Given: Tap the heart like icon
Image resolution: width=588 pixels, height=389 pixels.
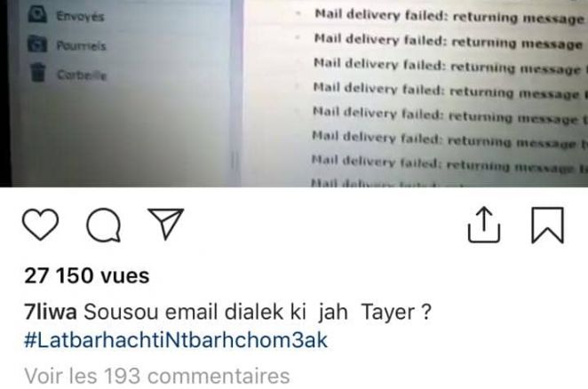Looking at the screenshot, I should point(41,225).
